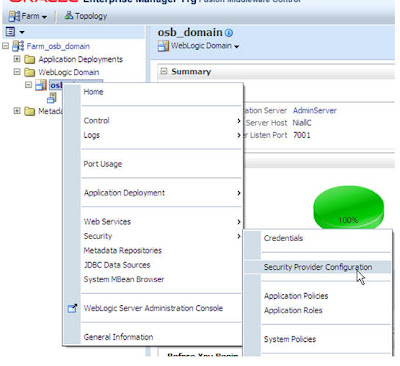Viewport: 400px width, 366px height.
Task: Open the AdminServer link
Action: pyautogui.click(x=315, y=110)
